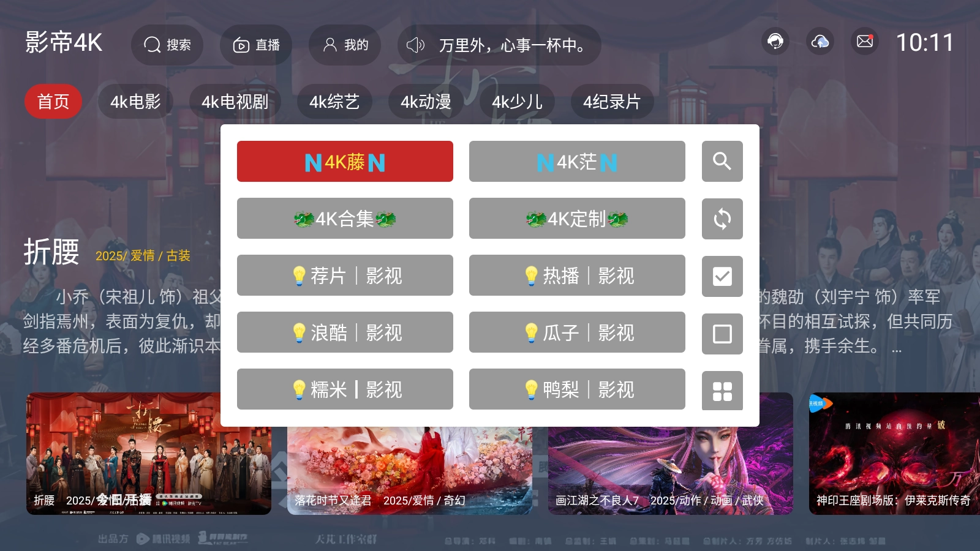Select the 首页 tab

(x=53, y=102)
